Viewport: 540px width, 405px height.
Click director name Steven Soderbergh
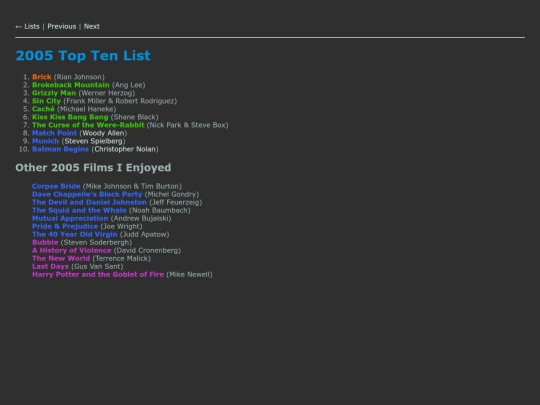point(96,242)
